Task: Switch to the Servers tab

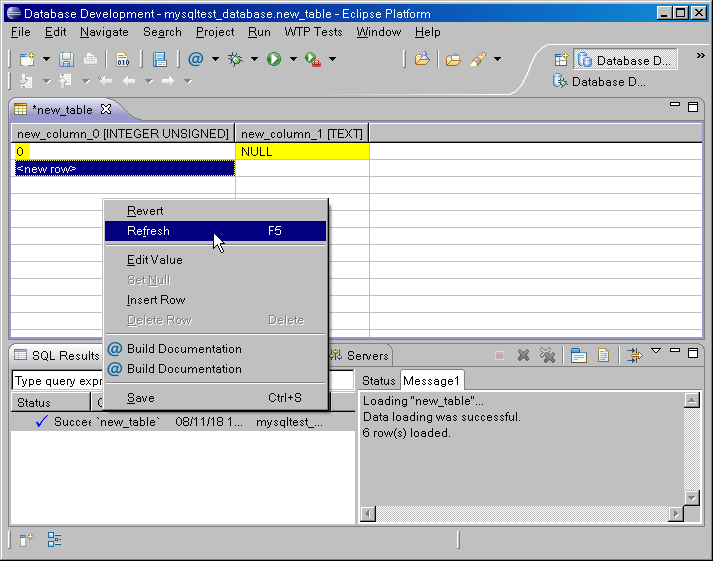Action: [x=367, y=356]
